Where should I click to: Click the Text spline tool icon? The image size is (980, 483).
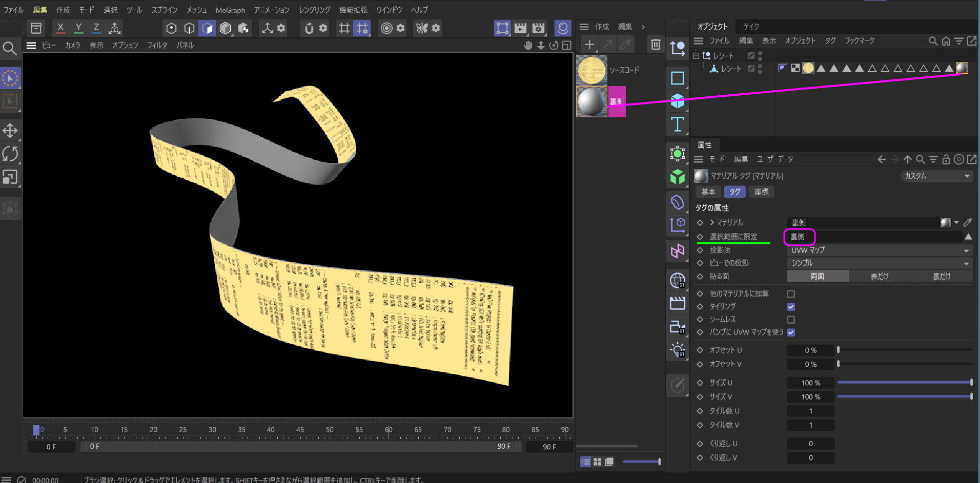(x=677, y=124)
